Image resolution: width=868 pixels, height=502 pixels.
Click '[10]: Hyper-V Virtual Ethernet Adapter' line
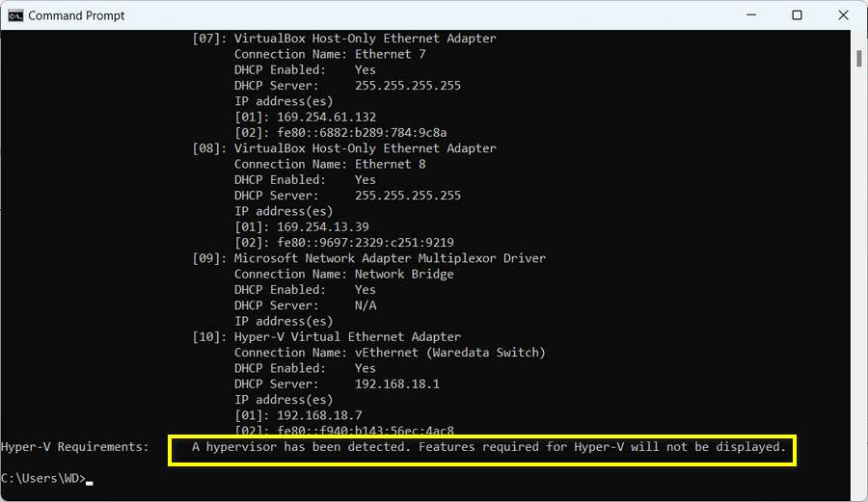[x=326, y=336]
